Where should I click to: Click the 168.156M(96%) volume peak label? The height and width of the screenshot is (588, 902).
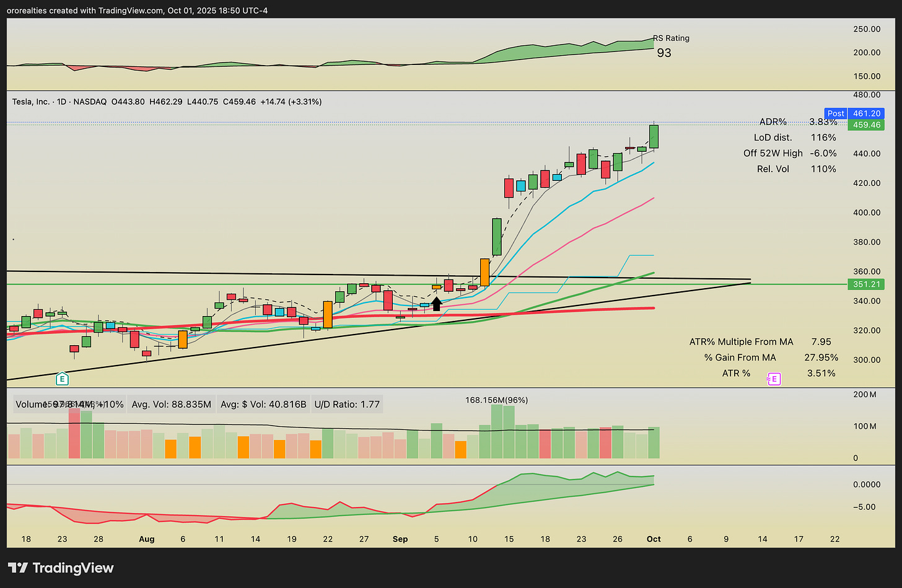point(496,400)
